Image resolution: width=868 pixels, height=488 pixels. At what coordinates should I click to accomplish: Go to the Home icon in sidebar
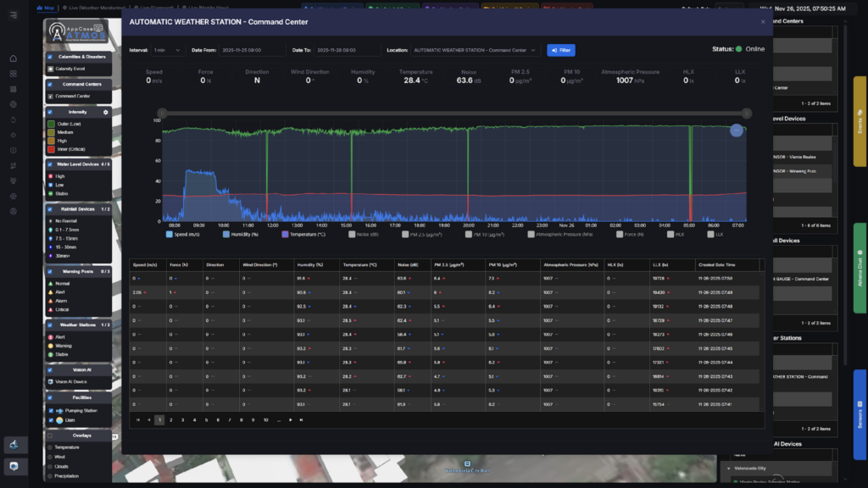(x=14, y=58)
